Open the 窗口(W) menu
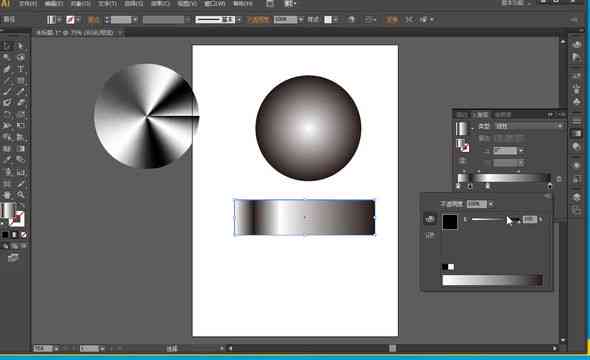The height and width of the screenshot is (360, 590). tap(215, 4)
